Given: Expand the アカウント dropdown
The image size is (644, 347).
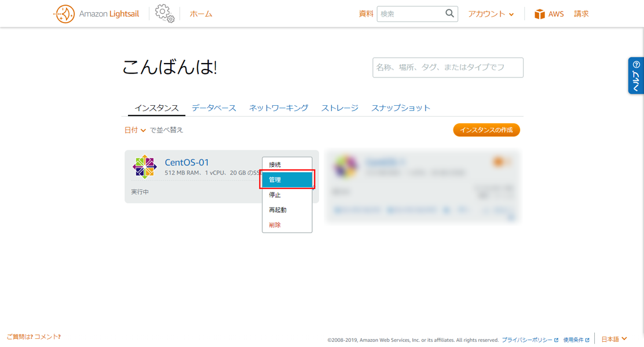Looking at the screenshot, I should click(x=491, y=14).
